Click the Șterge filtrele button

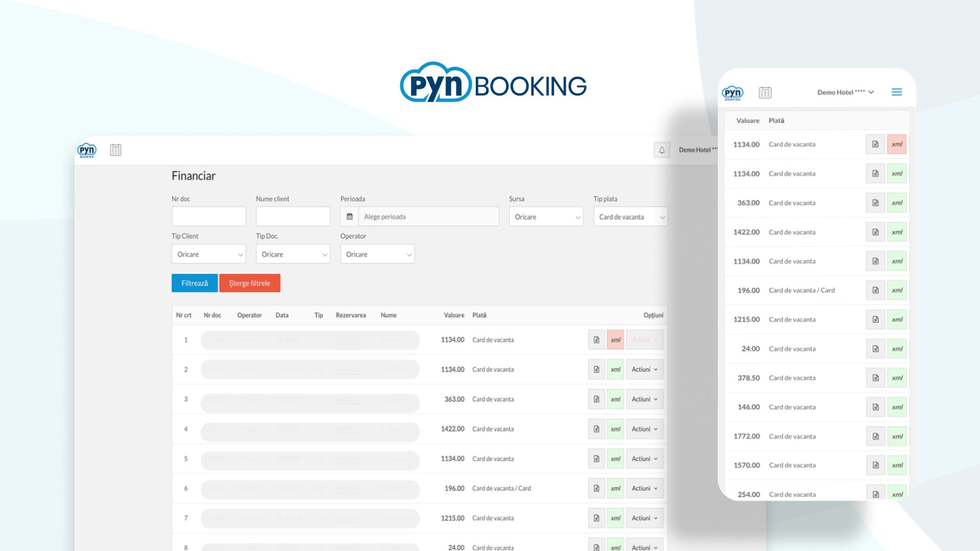pyautogui.click(x=250, y=283)
